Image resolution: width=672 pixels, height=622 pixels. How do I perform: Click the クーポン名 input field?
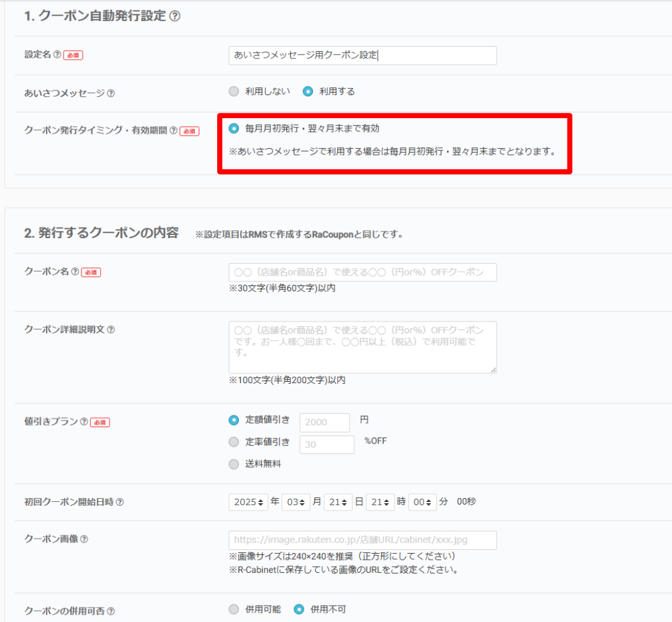(362, 272)
